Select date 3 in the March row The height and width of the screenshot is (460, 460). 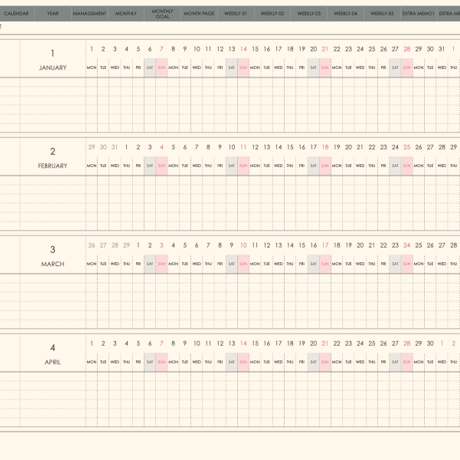[x=162, y=245]
